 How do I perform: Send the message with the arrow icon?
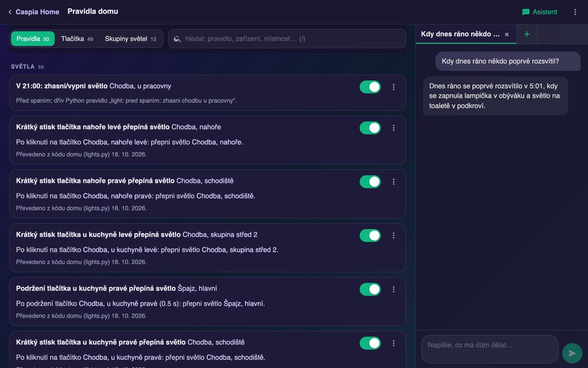572,353
